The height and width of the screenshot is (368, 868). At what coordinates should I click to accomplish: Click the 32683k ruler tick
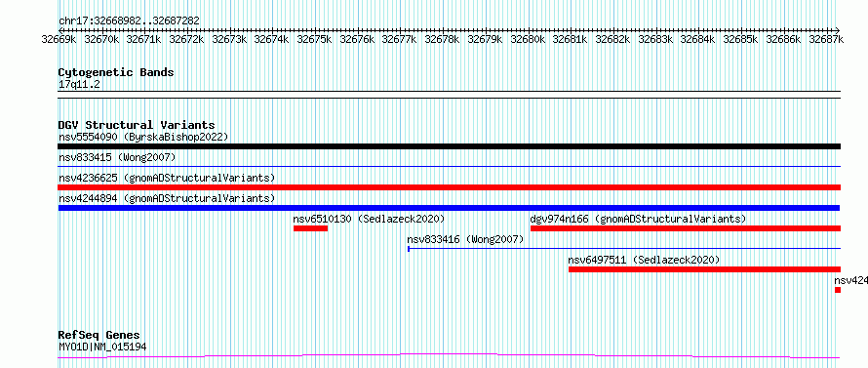coord(655,39)
